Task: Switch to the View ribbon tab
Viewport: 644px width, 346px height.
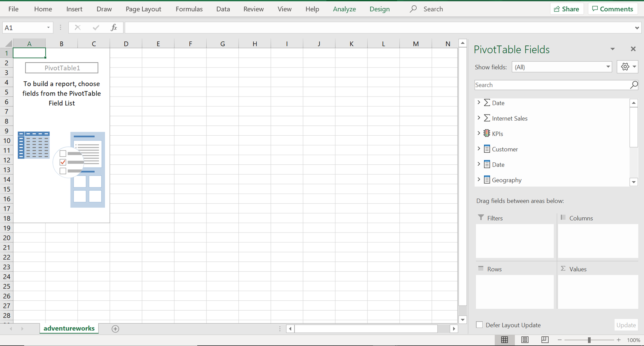Action: coord(284,9)
